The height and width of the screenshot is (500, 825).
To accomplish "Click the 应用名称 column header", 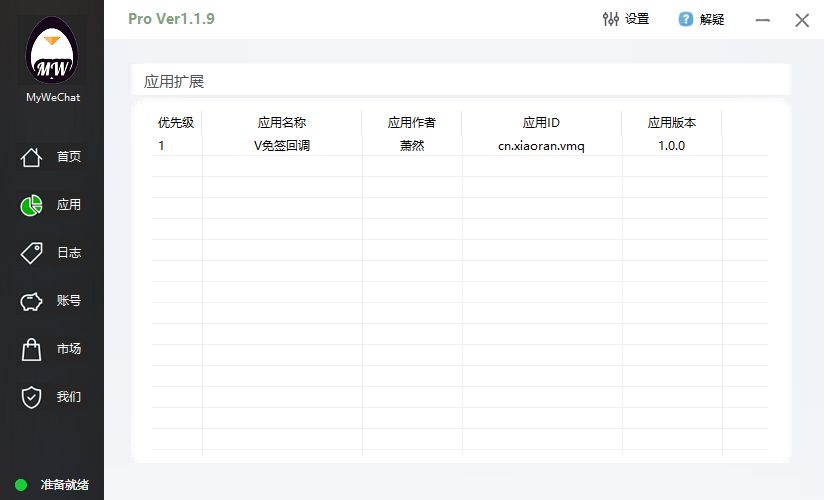I will pos(282,123).
